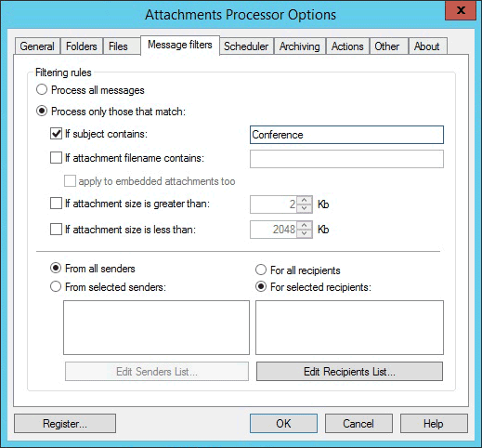This screenshot has width=482, height=448.
Task: Show the About tab
Action: coord(427,46)
